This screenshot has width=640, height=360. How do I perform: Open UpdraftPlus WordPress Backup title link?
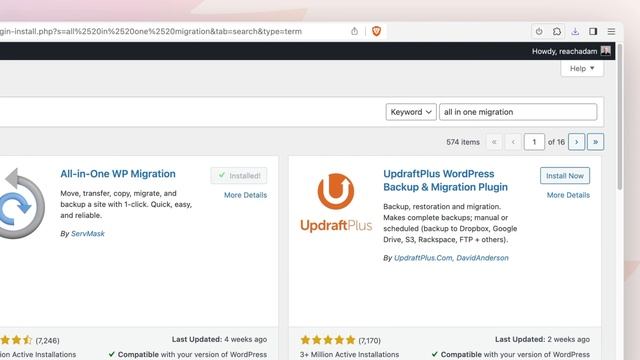tap(445, 180)
